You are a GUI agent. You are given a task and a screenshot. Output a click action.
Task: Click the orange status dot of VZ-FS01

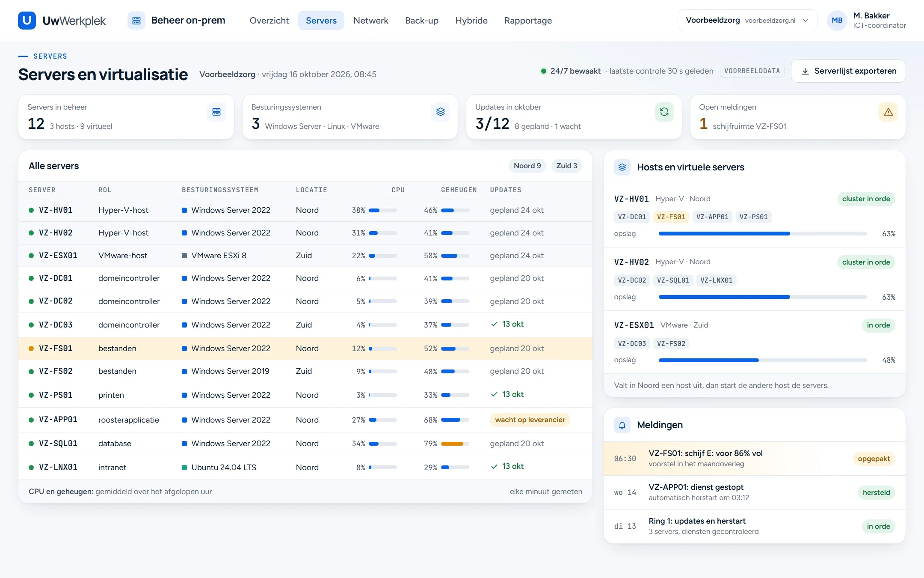click(x=31, y=349)
